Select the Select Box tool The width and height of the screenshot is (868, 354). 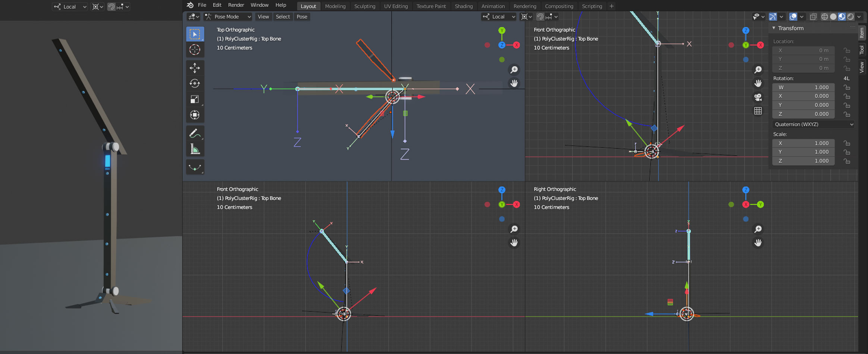click(x=195, y=34)
